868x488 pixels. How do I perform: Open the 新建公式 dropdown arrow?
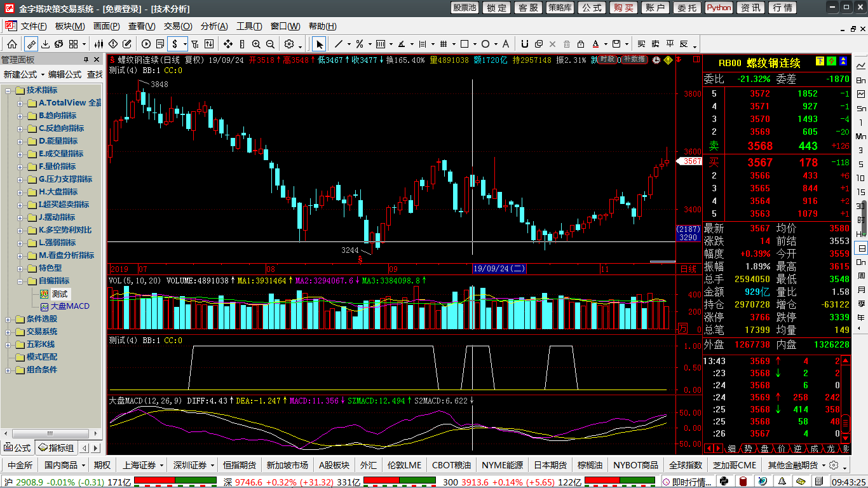click(x=42, y=74)
